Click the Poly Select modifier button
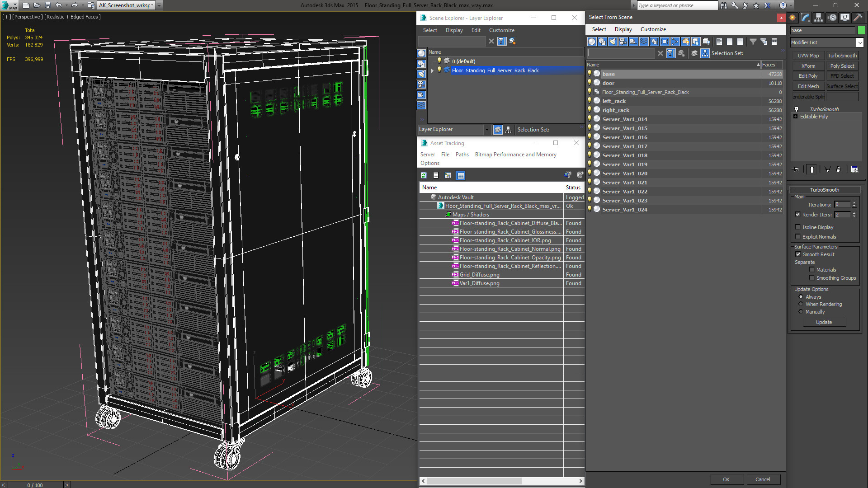Viewport: 868px width, 488px height. tap(842, 66)
